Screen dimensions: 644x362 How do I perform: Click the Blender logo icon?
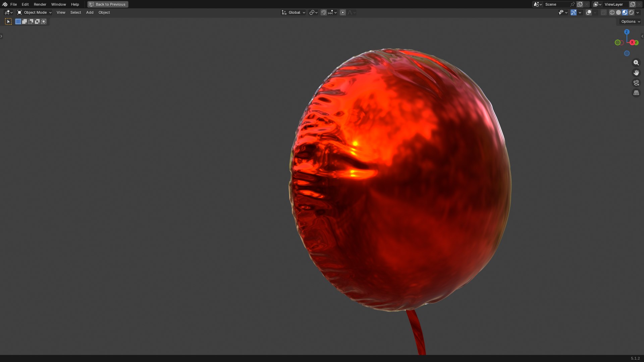[5, 4]
